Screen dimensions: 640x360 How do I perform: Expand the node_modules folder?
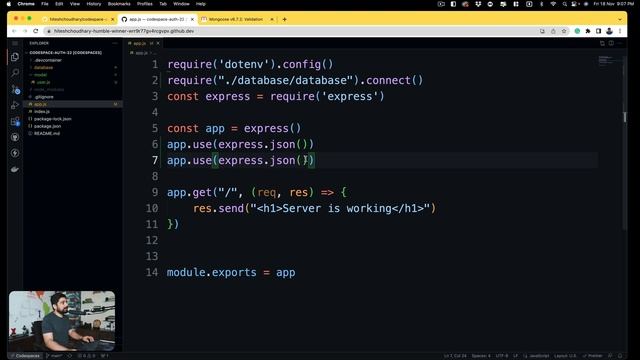click(x=49, y=90)
